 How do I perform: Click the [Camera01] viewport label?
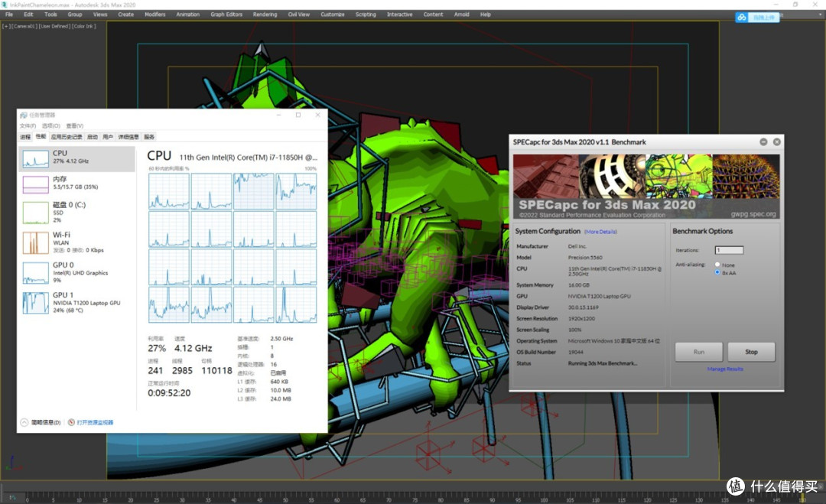(x=24, y=26)
